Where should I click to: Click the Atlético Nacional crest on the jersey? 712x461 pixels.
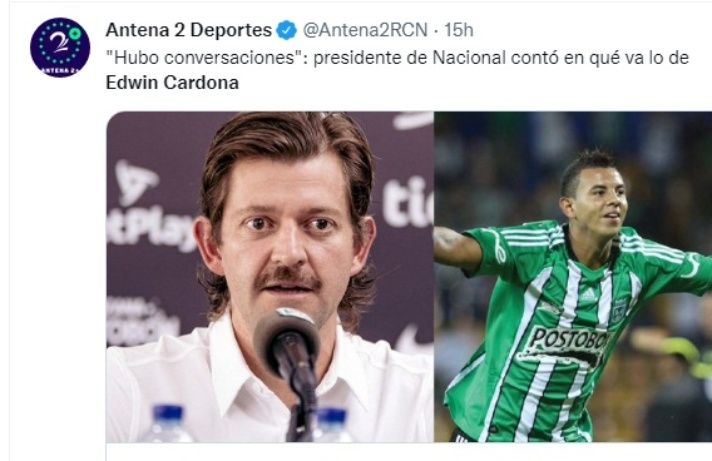pyautogui.click(x=619, y=311)
